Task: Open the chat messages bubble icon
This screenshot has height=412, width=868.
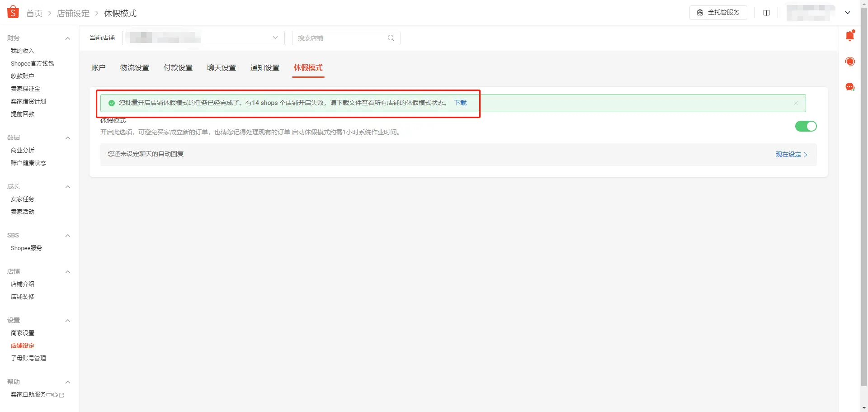Action: point(850,87)
